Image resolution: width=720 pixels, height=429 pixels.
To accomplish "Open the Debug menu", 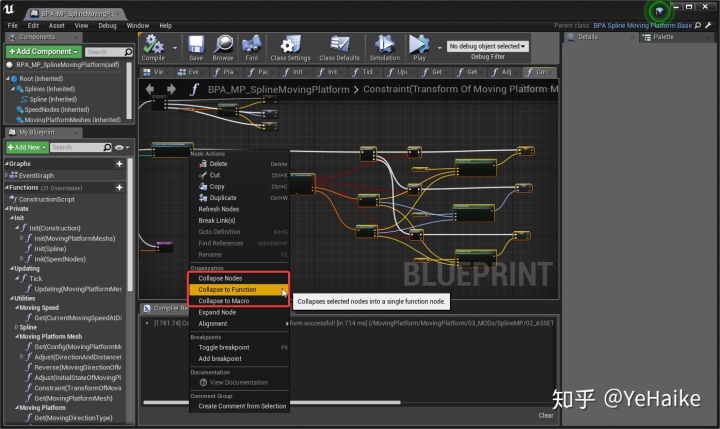I will [107, 26].
